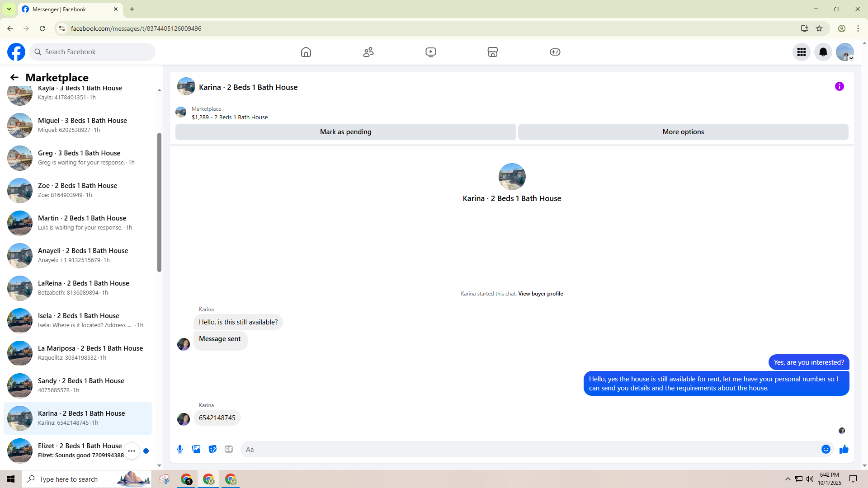Open LaReina · 2 Beds 1 Bath House chat
This screenshot has height=488, width=868.
point(78,288)
